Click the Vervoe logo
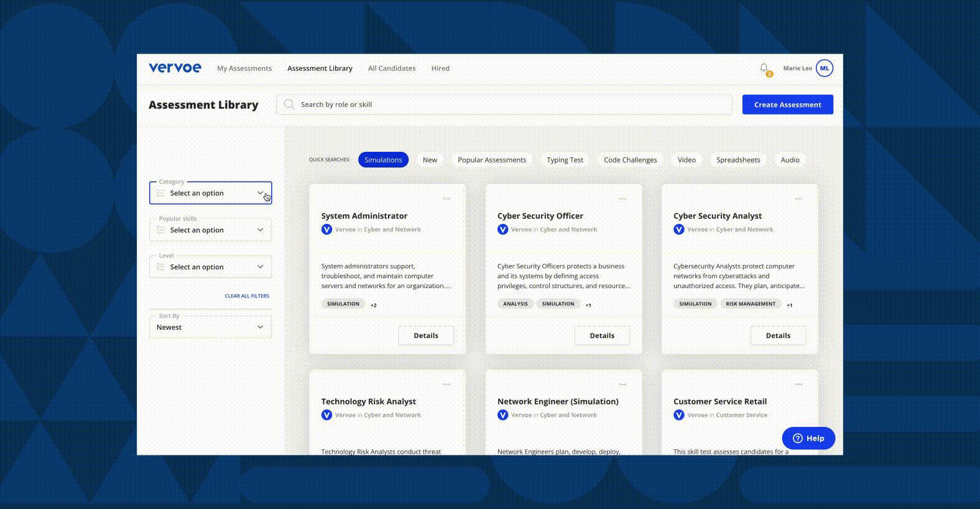The width and height of the screenshot is (980, 509). 175,68
